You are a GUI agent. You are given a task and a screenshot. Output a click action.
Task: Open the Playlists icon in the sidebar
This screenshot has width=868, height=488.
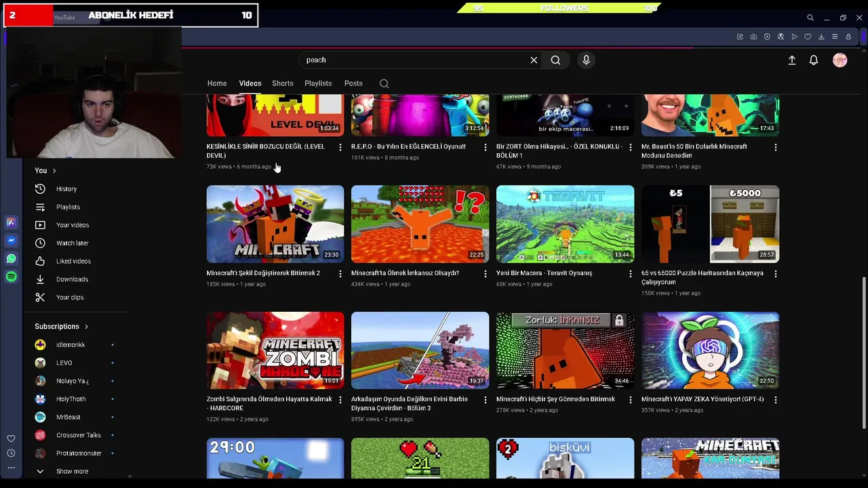(40, 207)
